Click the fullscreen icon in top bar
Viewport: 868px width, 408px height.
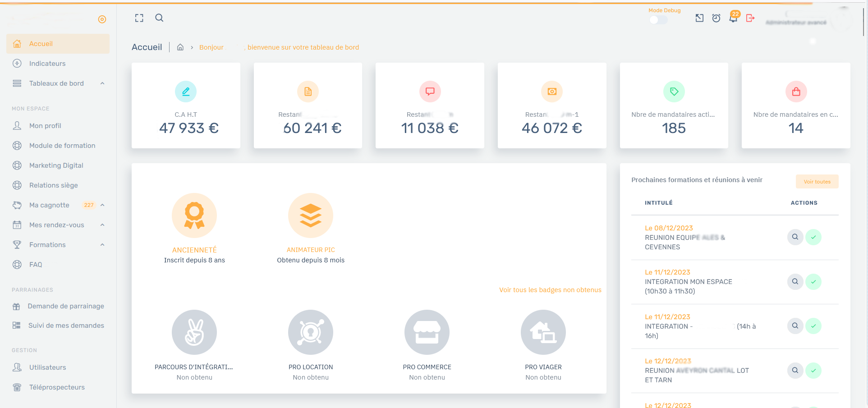tap(139, 18)
